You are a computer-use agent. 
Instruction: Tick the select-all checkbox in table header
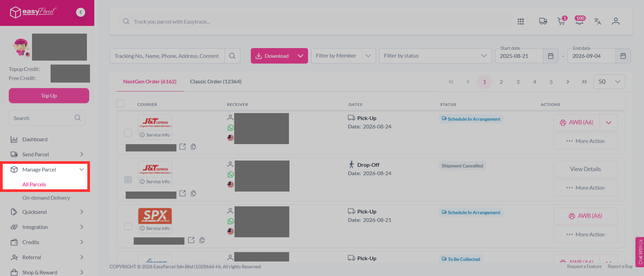[120, 103]
